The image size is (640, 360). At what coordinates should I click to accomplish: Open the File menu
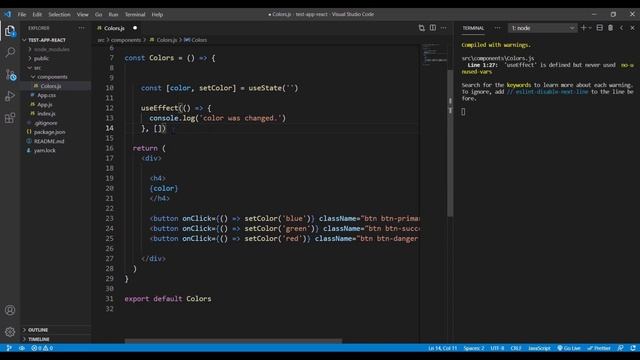tap(22, 14)
